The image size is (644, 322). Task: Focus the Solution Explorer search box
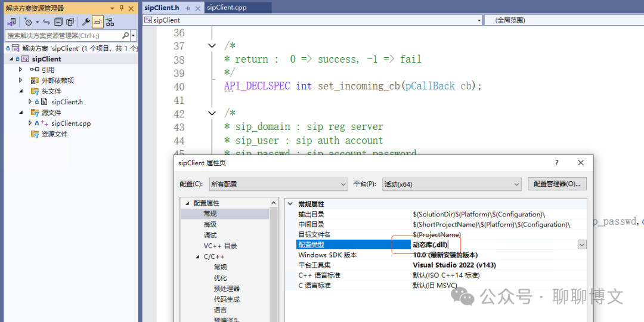pos(64,36)
